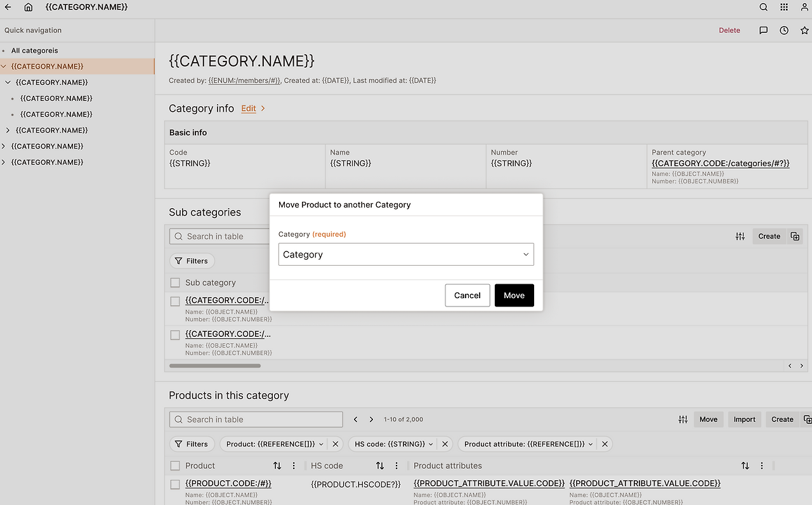Open the {{PRODUCT.CODE:/#}} product link
The image size is (812, 505).
coord(228,483)
